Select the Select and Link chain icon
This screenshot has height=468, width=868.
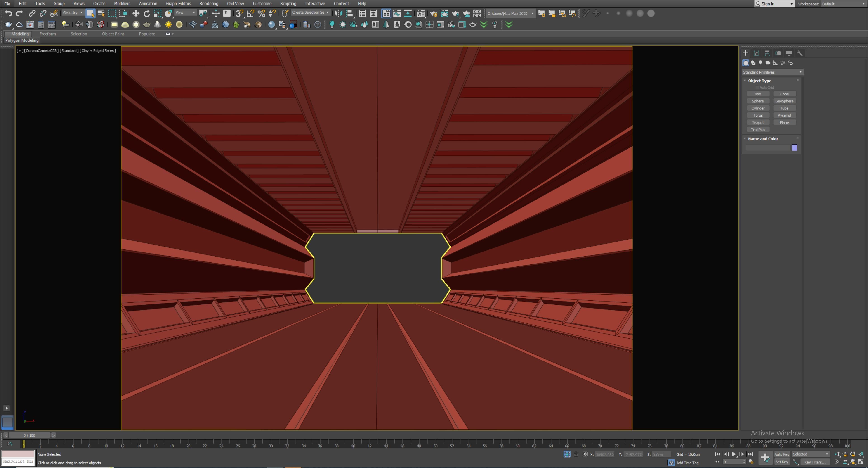click(32, 14)
